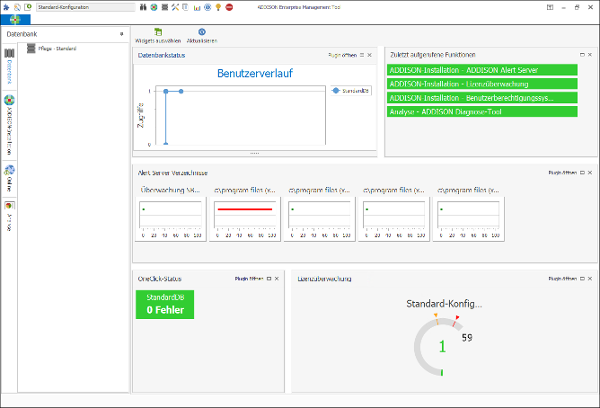The width and height of the screenshot is (600, 408).
Task: Open plugin from Lizenzüberwachung widget
Action: [x=562, y=279]
